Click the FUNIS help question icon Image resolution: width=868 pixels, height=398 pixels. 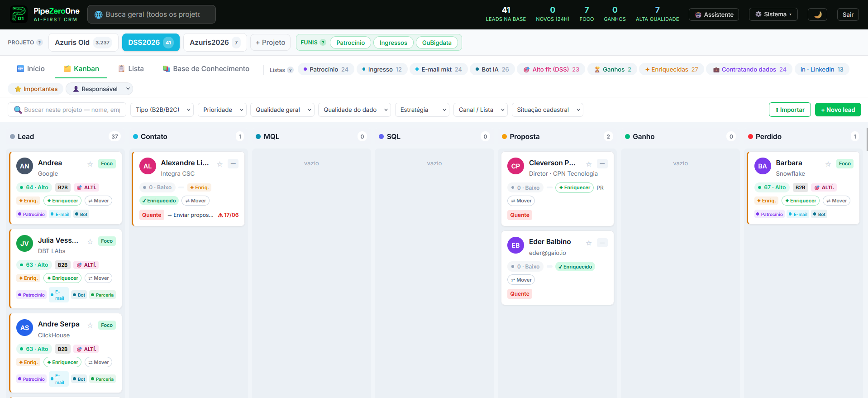click(x=323, y=43)
